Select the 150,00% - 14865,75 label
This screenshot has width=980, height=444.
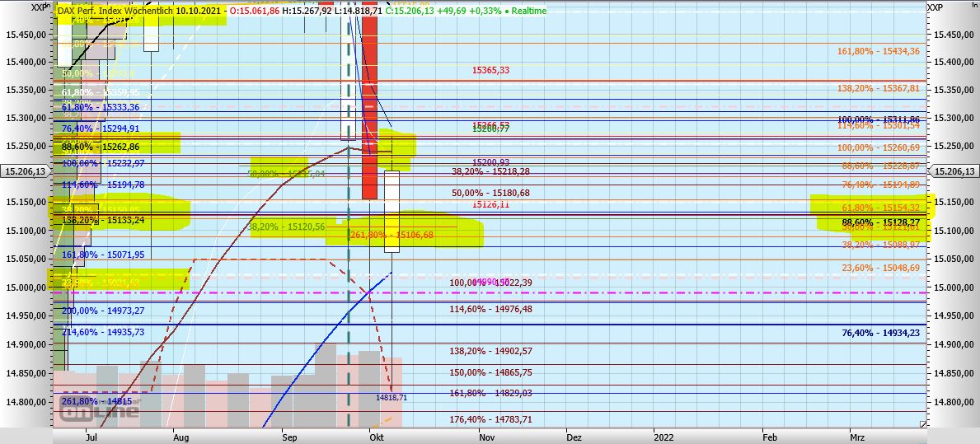click(x=490, y=372)
